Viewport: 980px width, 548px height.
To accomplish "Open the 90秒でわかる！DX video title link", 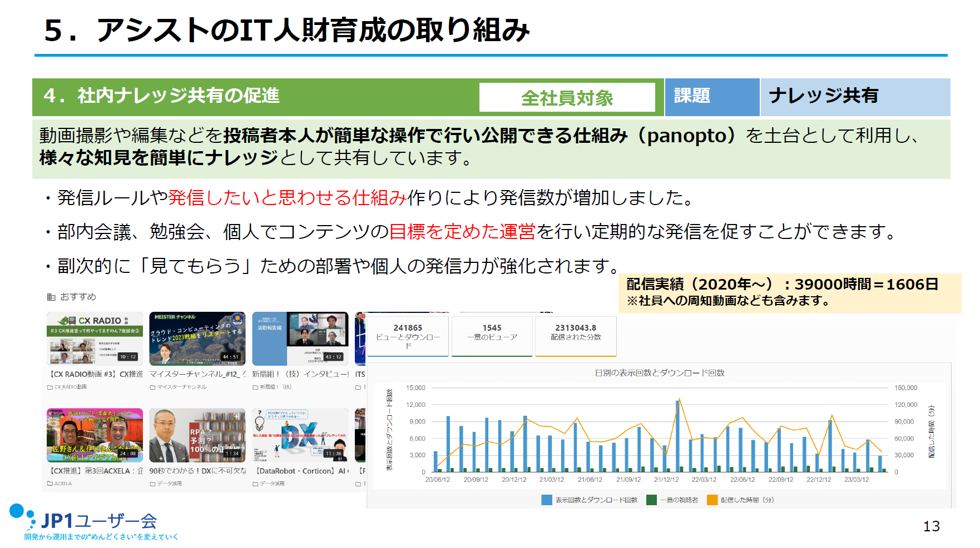I will pyautogui.click(x=197, y=471).
